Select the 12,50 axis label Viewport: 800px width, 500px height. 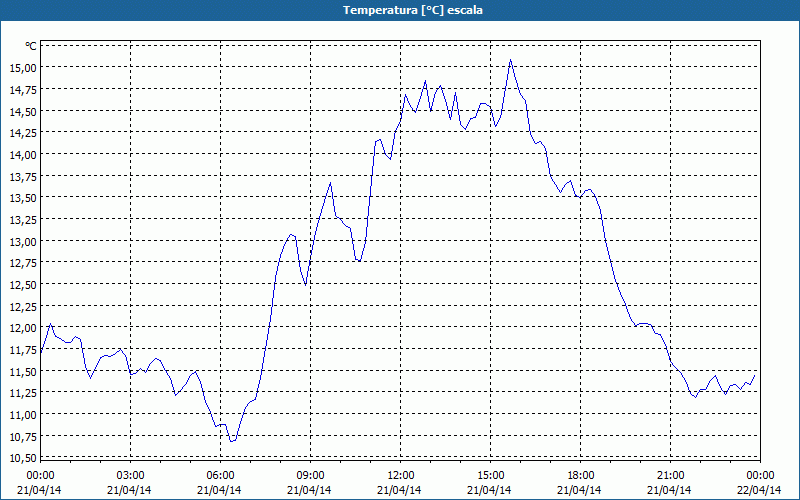tap(22, 285)
